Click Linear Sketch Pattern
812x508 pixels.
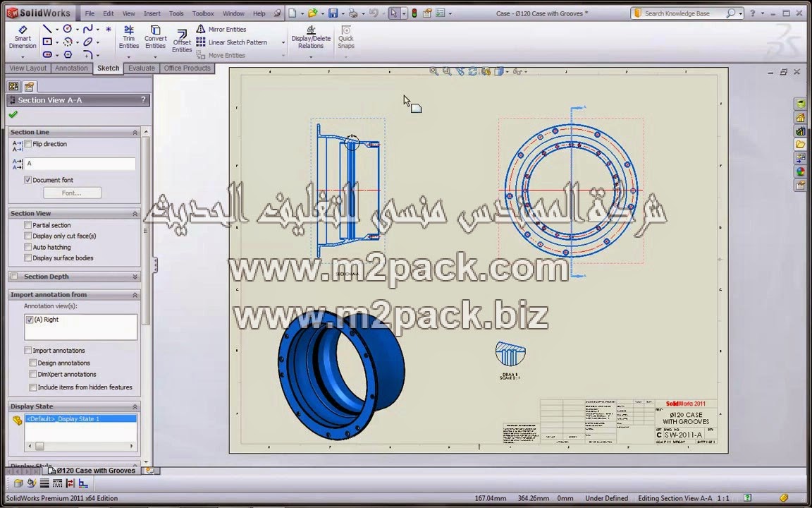click(231, 42)
